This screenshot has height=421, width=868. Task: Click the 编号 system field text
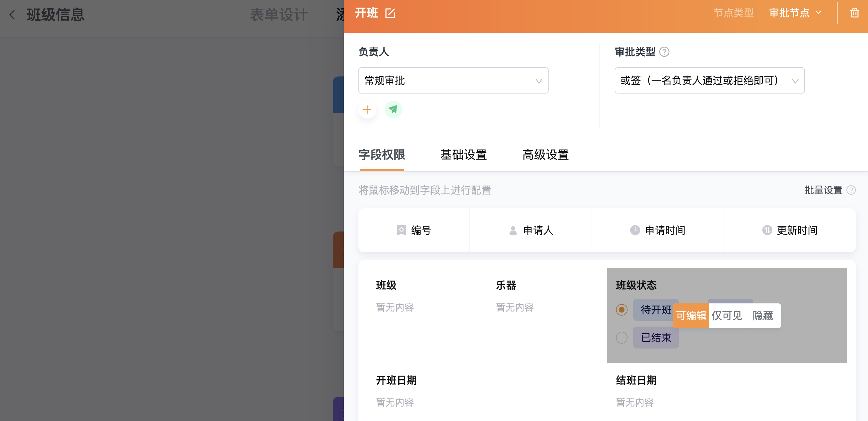pos(421,230)
